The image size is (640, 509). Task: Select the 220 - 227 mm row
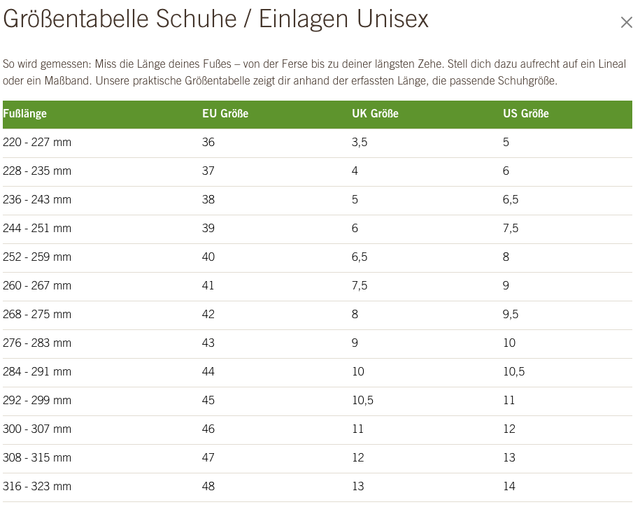pos(37,143)
